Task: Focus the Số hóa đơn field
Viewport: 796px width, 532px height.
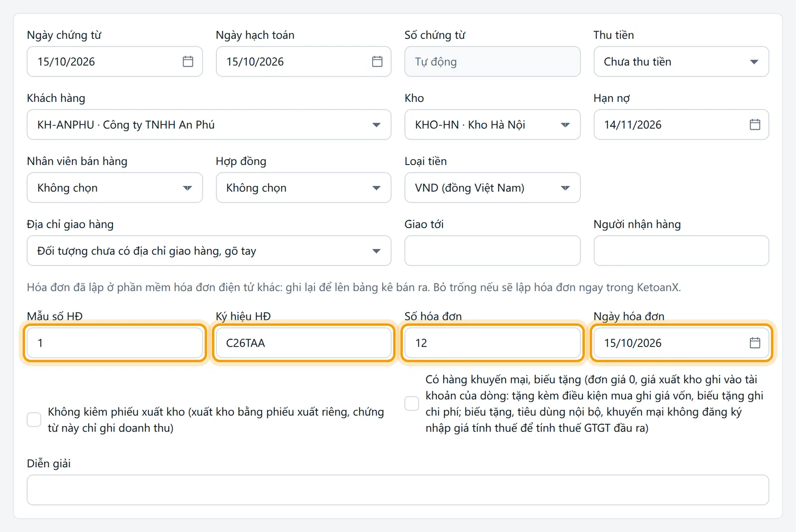Action: pos(493,343)
